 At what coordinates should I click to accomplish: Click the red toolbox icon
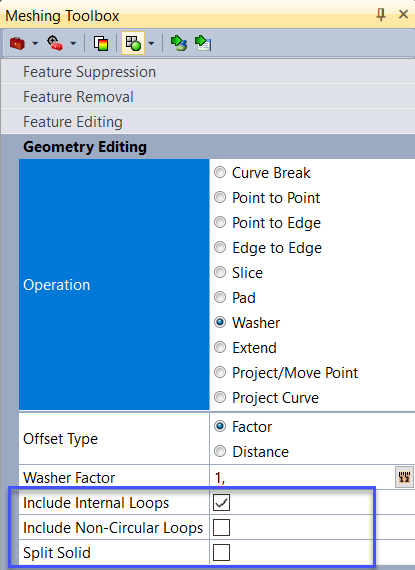[17, 44]
